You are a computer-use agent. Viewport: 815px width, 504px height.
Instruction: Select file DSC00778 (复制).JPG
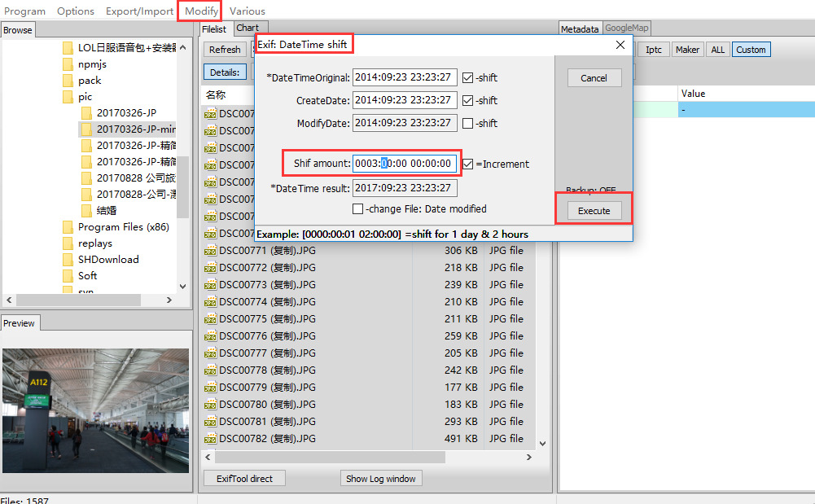[x=267, y=370]
